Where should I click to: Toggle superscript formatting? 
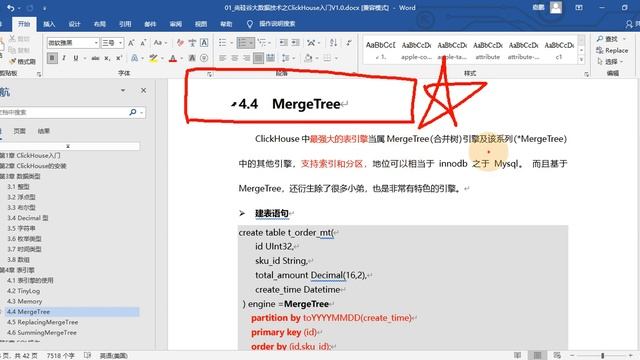click(119, 58)
